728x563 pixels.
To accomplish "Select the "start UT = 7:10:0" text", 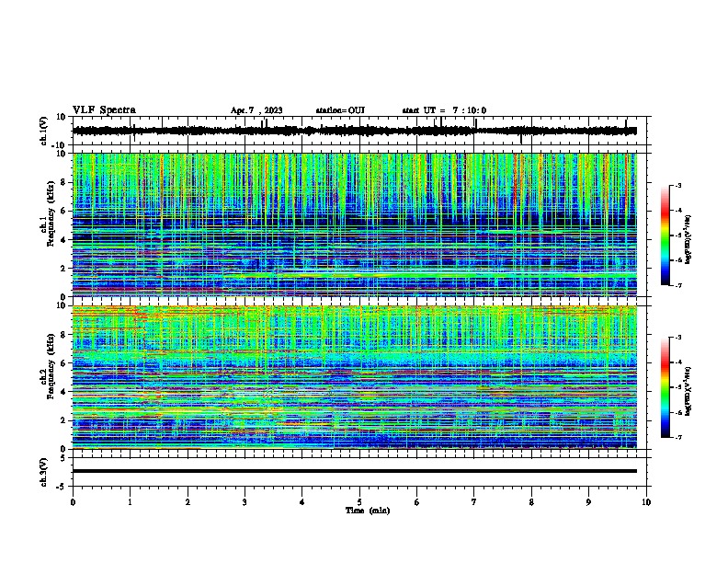I will click(444, 110).
